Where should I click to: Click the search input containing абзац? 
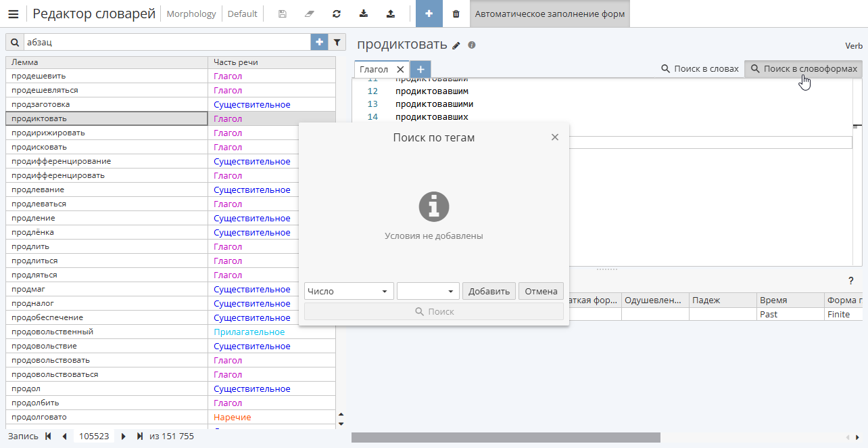[x=167, y=42]
